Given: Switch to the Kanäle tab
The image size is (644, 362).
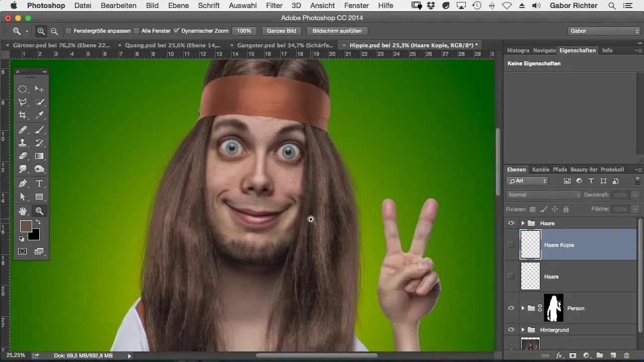Looking at the screenshot, I should click(540, 170).
